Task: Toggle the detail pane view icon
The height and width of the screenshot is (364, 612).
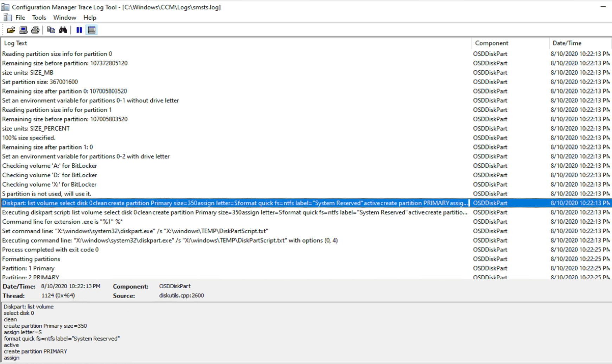Action: pyautogui.click(x=91, y=30)
